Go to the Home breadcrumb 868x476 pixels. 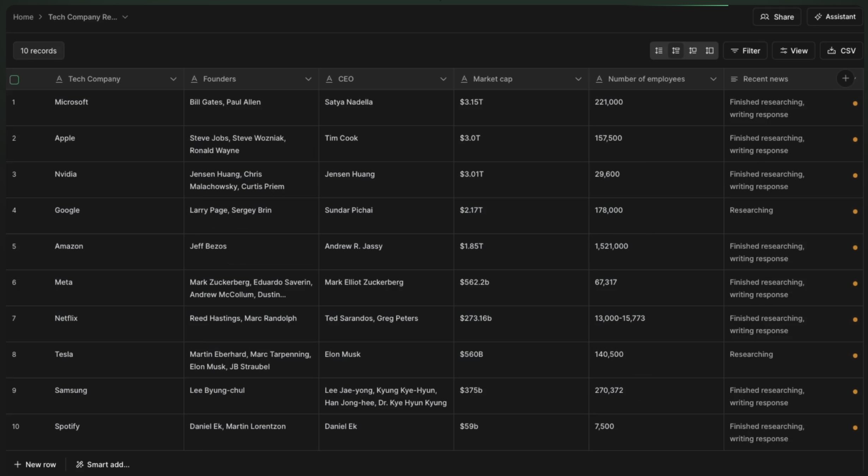click(23, 17)
